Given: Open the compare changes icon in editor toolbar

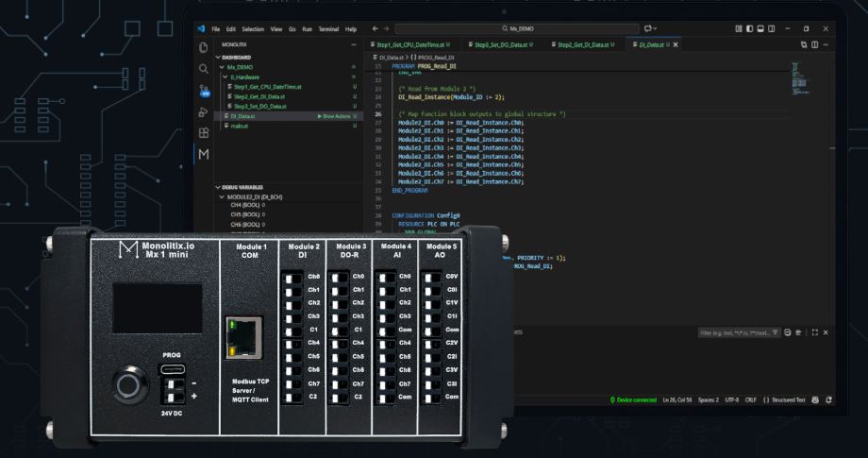Looking at the screenshot, I should (x=803, y=45).
